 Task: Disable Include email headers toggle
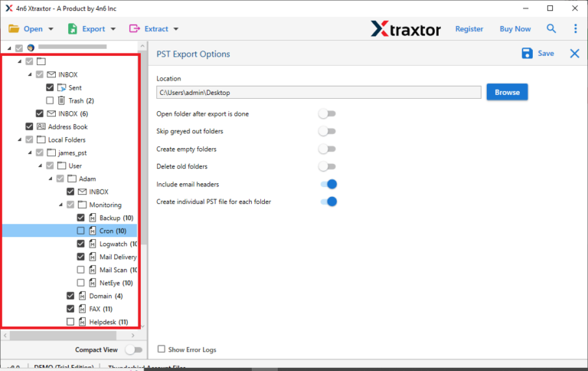pyautogui.click(x=328, y=184)
